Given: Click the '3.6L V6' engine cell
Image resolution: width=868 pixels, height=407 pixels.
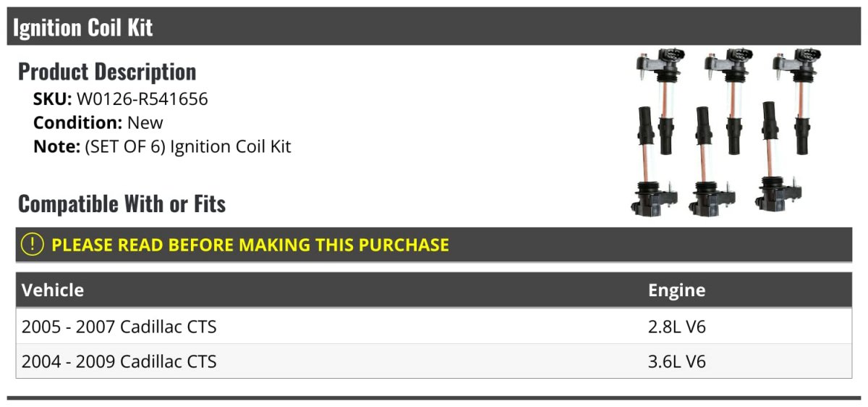Looking at the screenshot, I should pyautogui.click(x=676, y=361).
